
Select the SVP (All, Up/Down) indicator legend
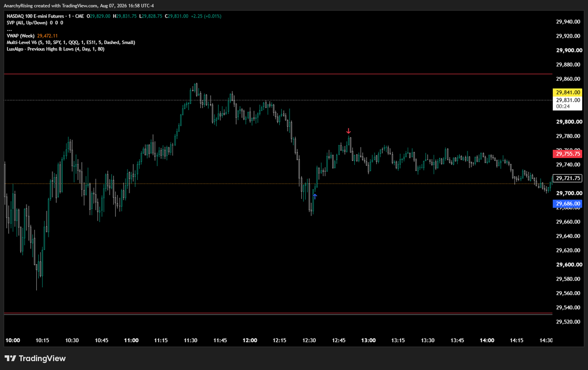tap(34, 23)
